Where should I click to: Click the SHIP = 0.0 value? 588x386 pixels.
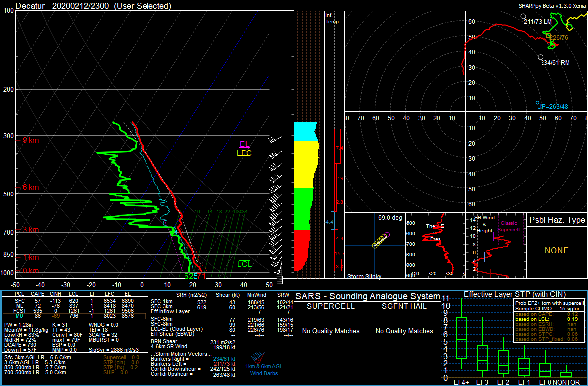tap(116, 372)
